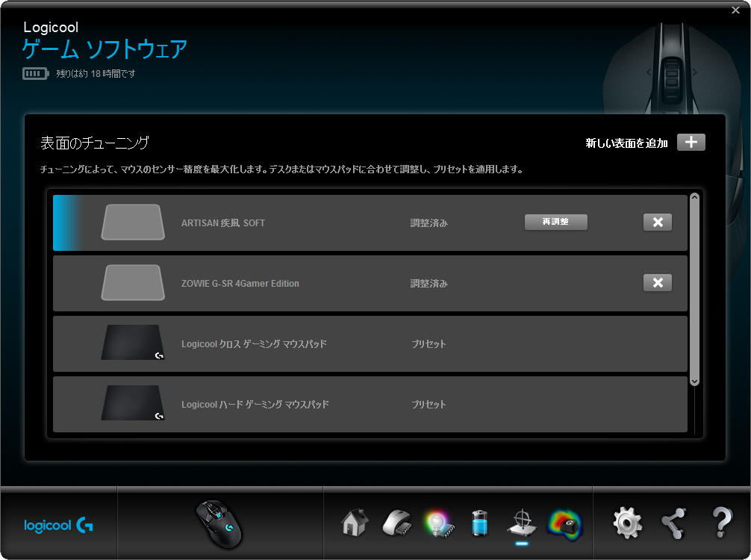Open the settings gear icon
The width and height of the screenshot is (751, 560).
click(627, 523)
